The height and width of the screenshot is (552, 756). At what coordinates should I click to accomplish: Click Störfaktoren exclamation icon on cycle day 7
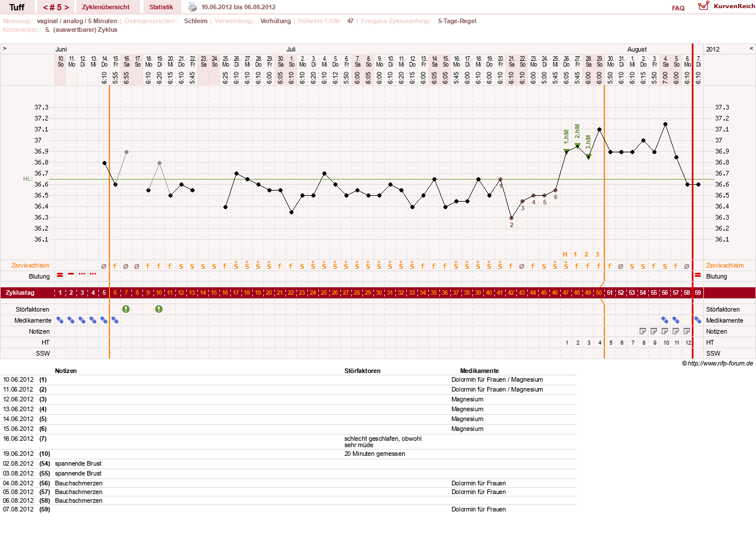click(126, 309)
